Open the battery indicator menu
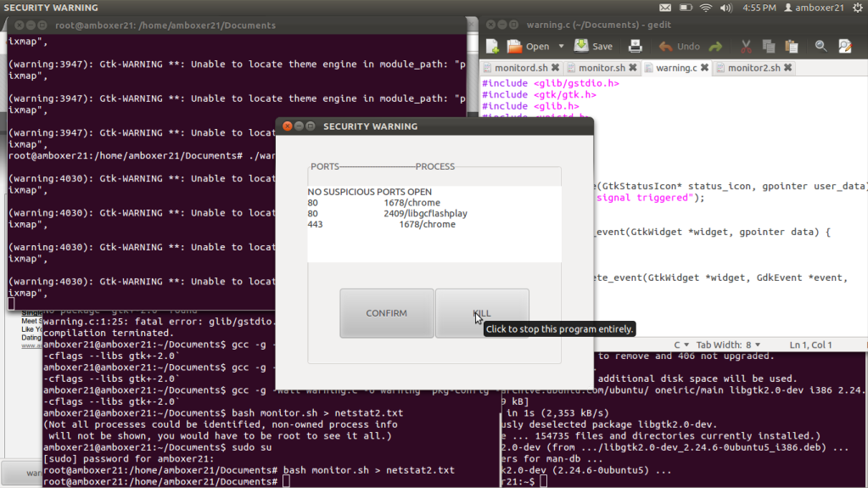Screen dimensions: 868x488 click(x=686, y=8)
